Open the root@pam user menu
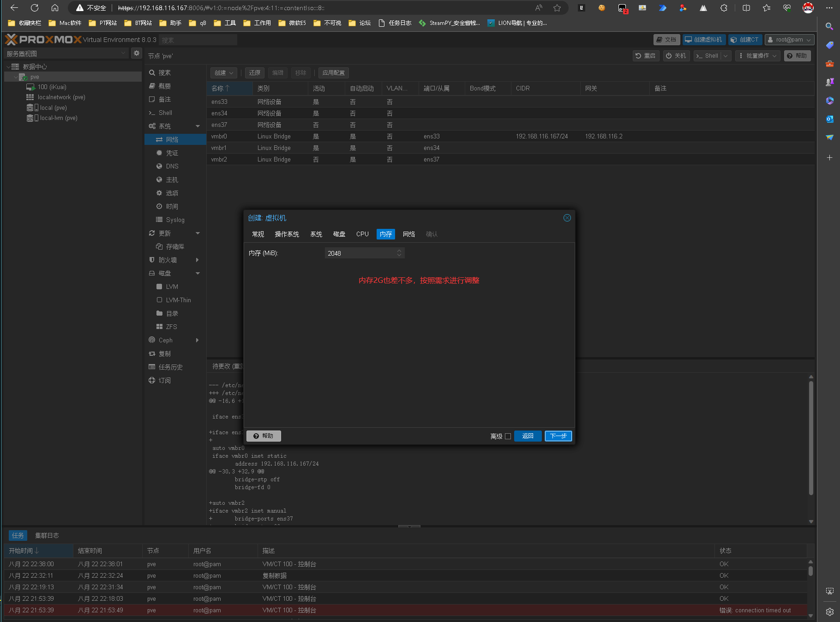Viewport: 840px width, 622px height. (789, 40)
